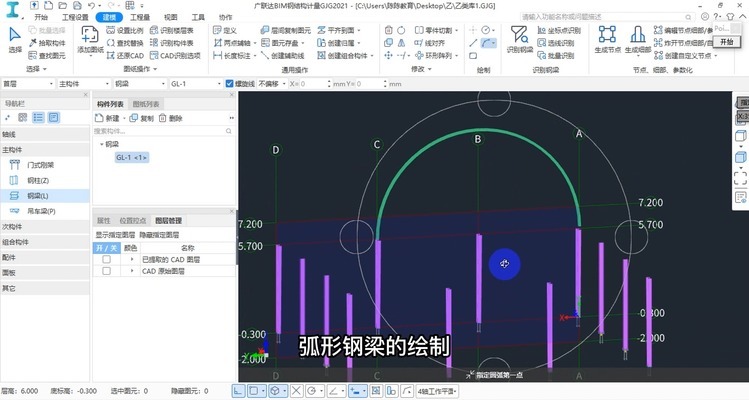This screenshot has width=749, height=400.
Task: Select 钢柱(Z) in the navigation panel
Action: 36,180
